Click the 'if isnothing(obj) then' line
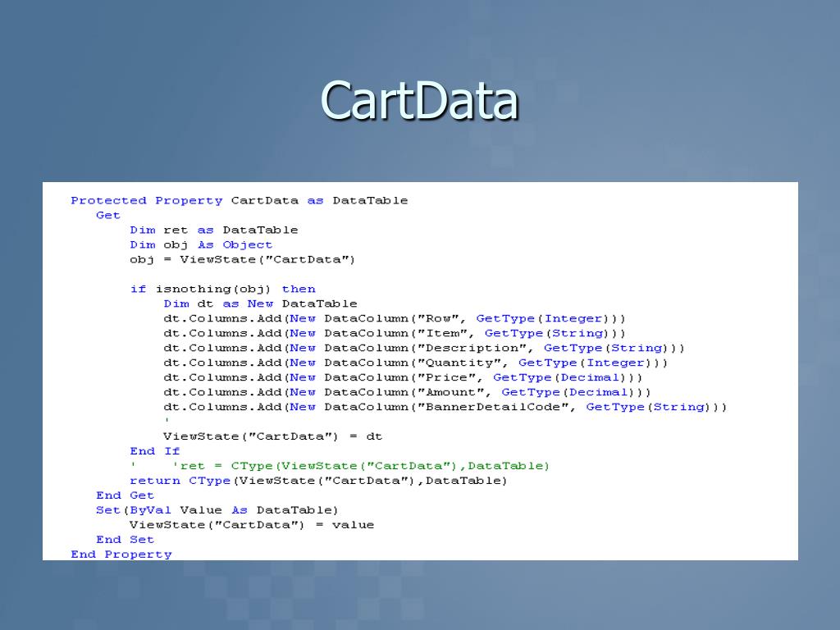 click(x=223, y=289)
